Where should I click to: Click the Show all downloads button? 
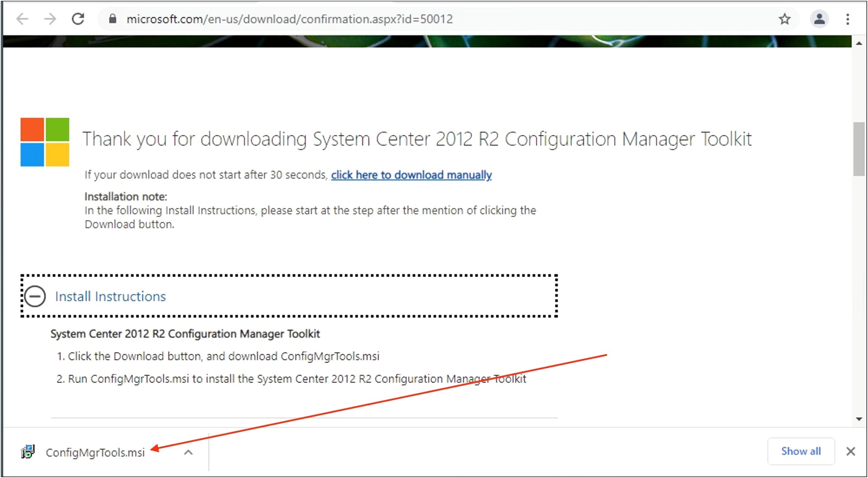click(x=801, y=451)
